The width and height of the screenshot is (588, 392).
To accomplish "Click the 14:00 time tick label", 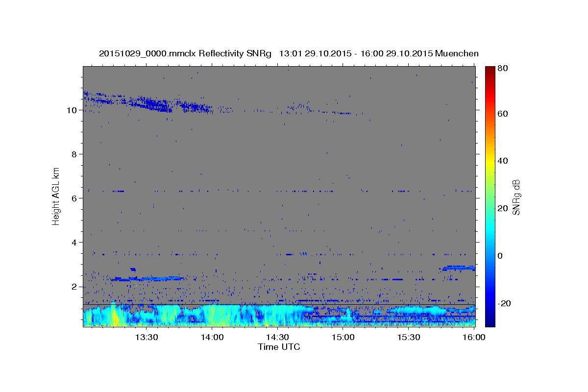I will tap(212, 337).
